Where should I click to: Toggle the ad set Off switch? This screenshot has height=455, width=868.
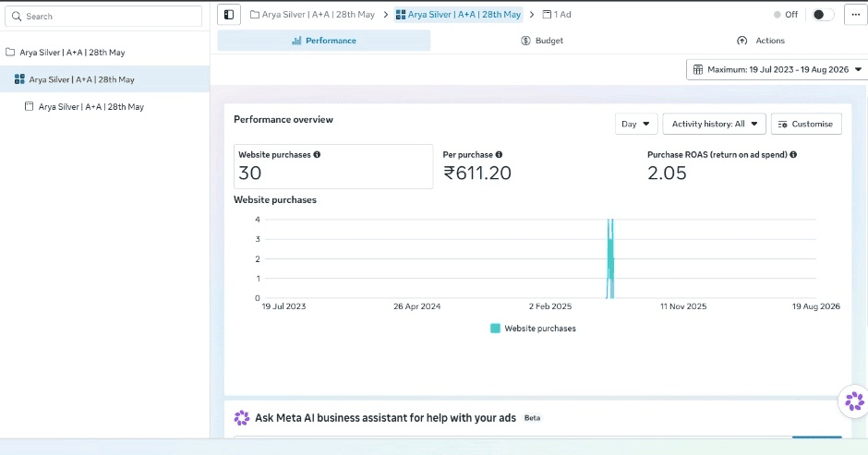click(823, 15)
